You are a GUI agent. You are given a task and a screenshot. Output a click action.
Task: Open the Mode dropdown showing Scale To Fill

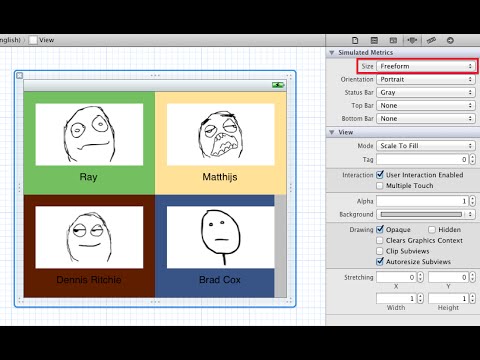[x=426, y=146]
